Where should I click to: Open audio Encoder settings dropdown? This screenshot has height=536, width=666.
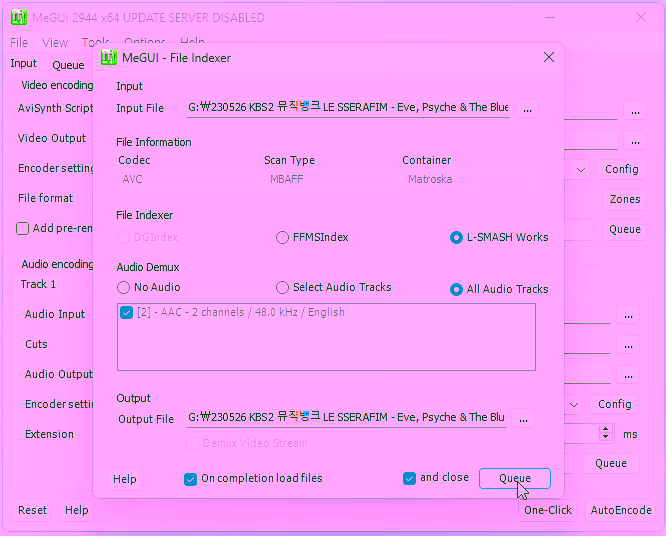574,404
